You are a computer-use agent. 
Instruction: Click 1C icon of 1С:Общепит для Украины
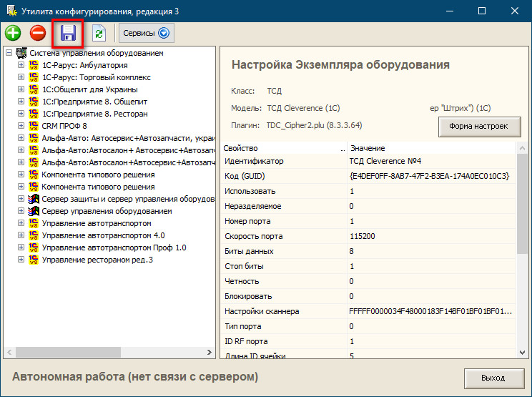click(x=33, y=89)
